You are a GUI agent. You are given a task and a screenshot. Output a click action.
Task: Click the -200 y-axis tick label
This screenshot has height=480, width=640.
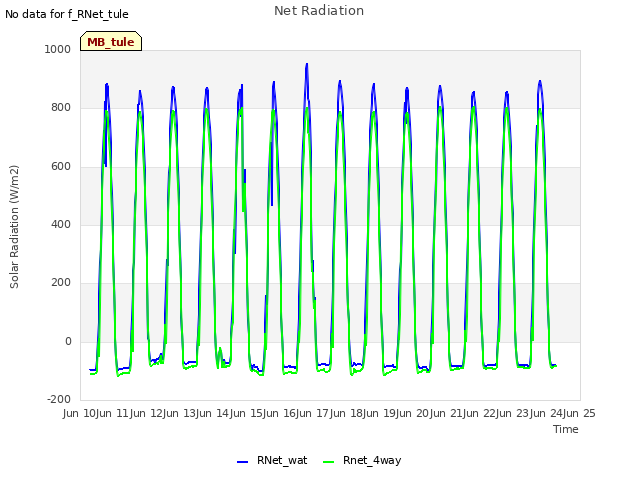coord(59,400)
